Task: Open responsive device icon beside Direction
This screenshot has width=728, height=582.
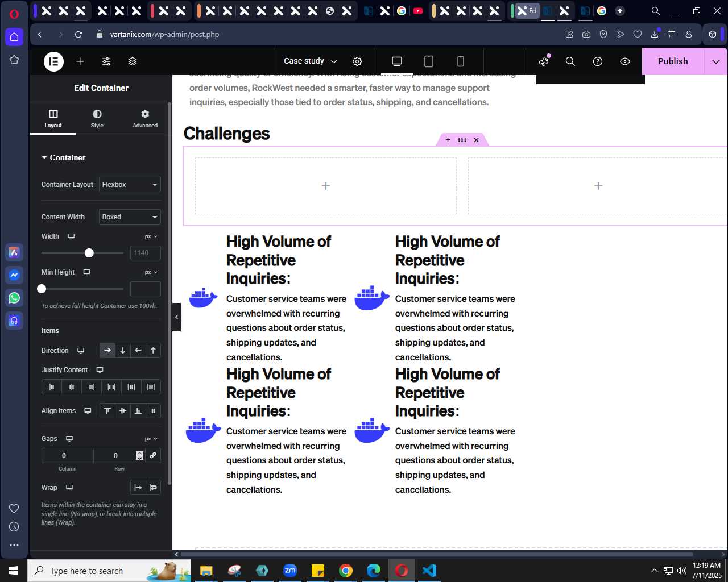Action: point(81,351)
